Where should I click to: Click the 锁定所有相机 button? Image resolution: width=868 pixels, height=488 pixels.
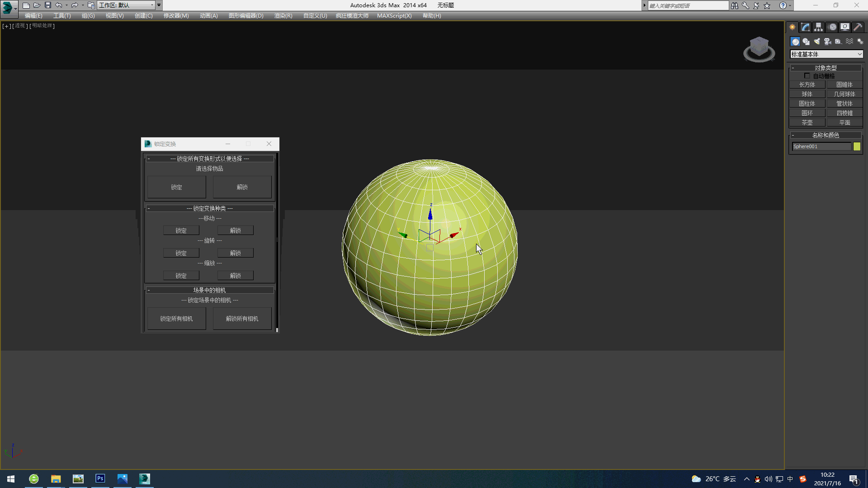pyautogui.click(x=176, y=319)
